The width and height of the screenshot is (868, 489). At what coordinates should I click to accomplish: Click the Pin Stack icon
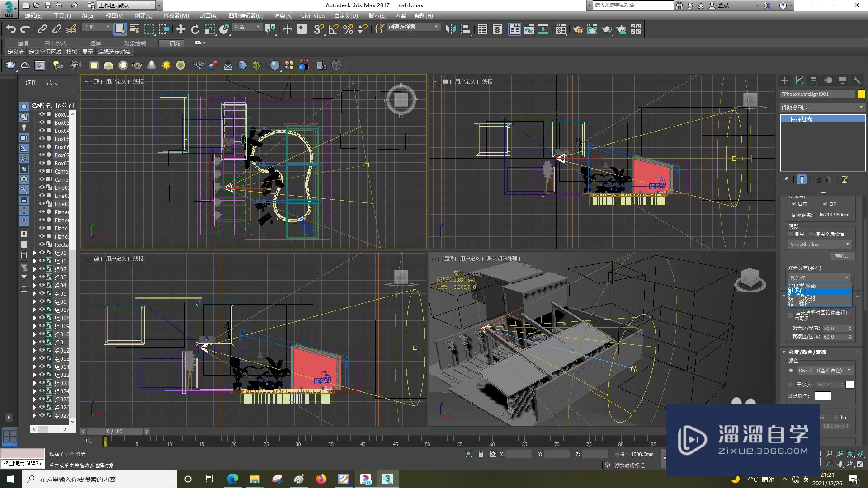point(786,179)
